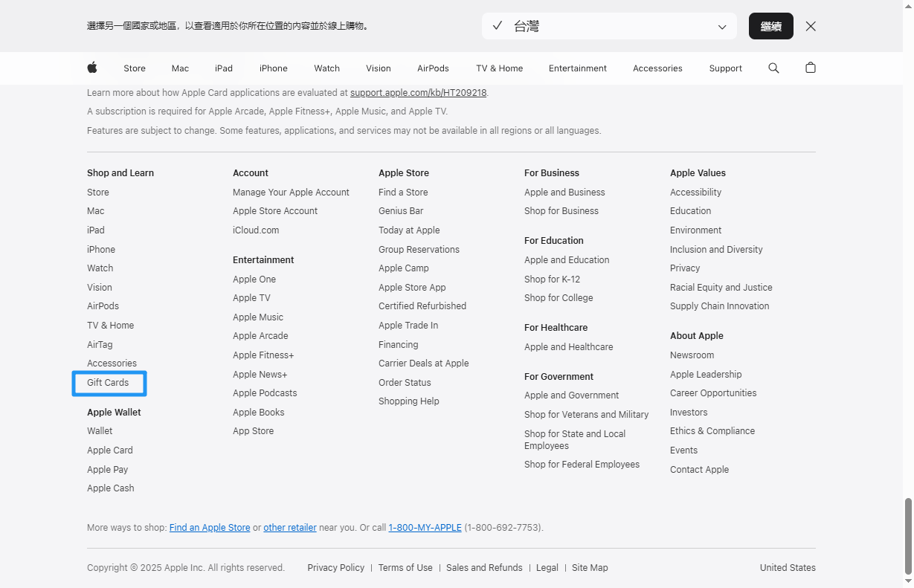Click the dropdown chevron beside 台灣

[x=721, y=27]
